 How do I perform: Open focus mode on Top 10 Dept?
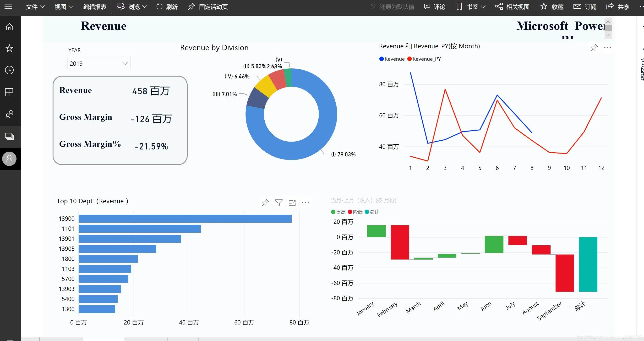point(292,203)
